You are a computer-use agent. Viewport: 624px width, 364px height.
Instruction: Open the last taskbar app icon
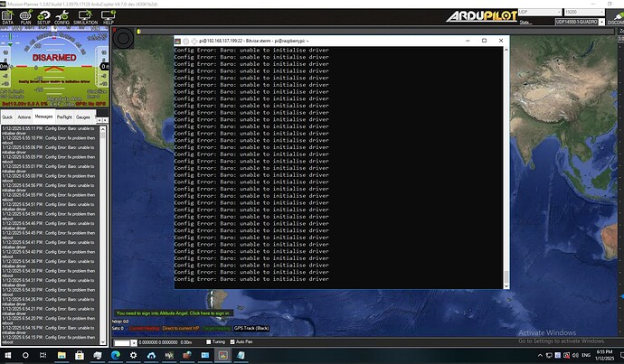[241, 355]
